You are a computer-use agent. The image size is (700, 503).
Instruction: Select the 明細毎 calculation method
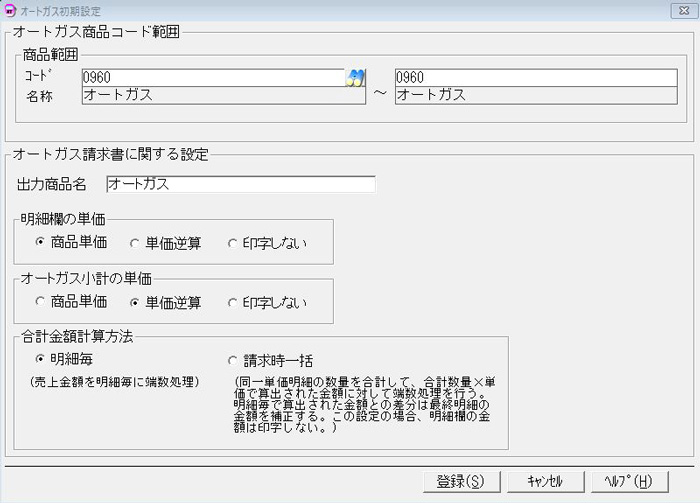click(40, 359)
